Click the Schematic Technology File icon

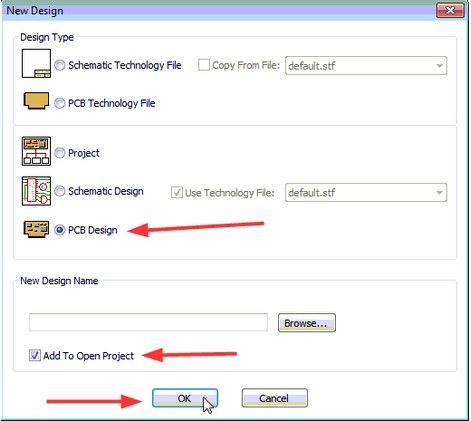(36, 63)
